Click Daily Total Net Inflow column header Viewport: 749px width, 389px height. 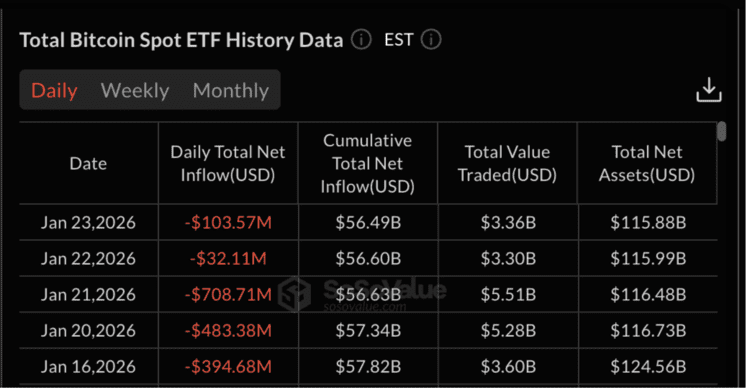click(228, 163)
